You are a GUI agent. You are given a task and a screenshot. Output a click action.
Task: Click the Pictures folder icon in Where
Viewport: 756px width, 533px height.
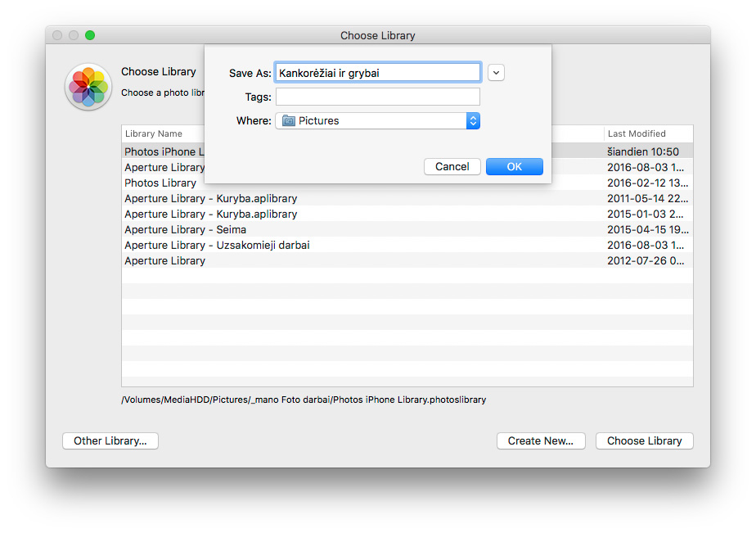[x=288, y=120]
